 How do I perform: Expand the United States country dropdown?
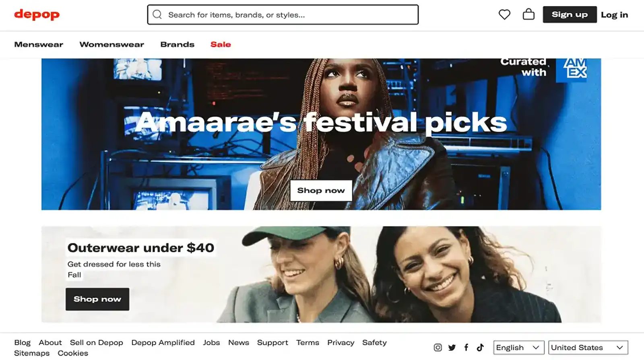click(588, 348)
